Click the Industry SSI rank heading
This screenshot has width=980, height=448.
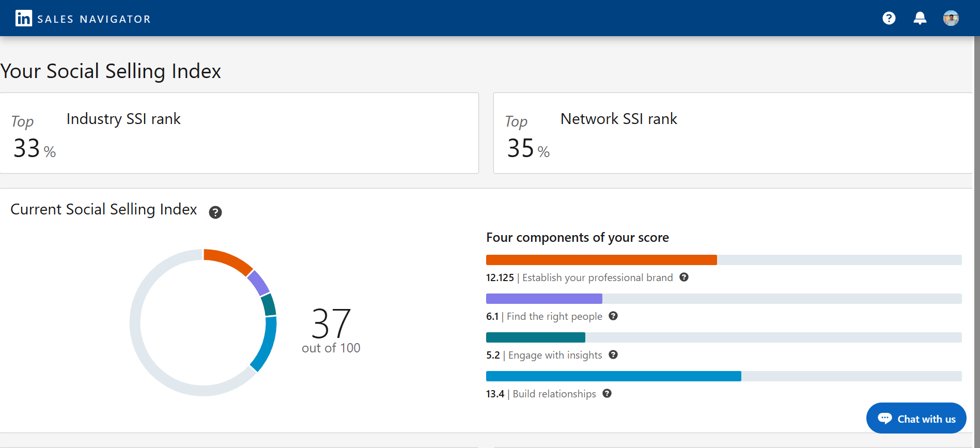click(123, 119)
